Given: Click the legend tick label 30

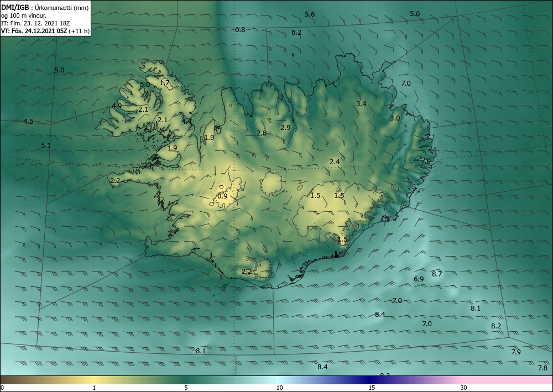Looking at the screenshot, I should coord(464,388).
